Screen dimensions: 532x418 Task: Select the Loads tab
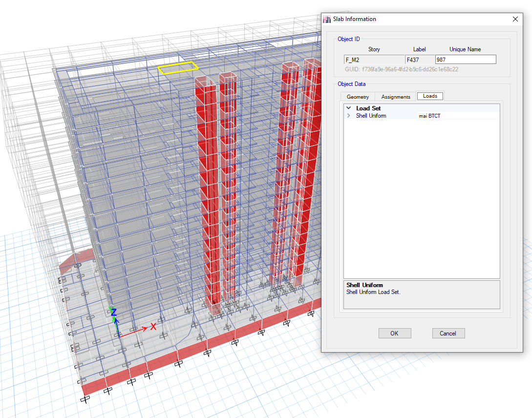click(430, 96)
